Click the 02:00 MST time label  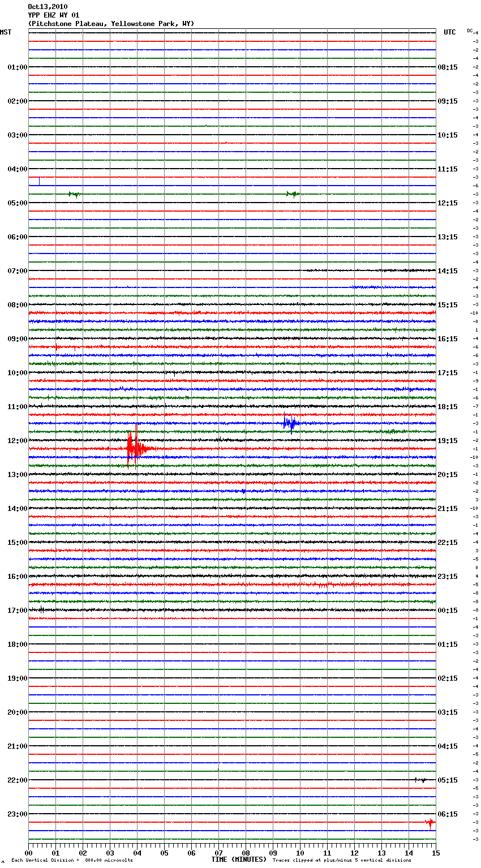tap(18, 101)
